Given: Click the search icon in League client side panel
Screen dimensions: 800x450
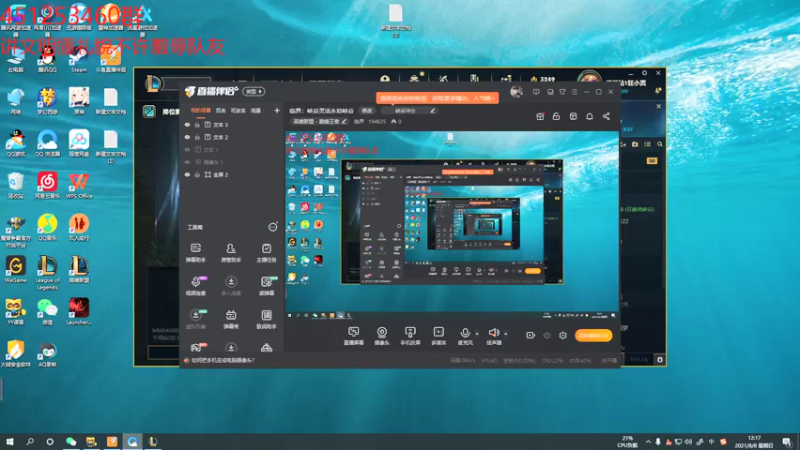Looking at the screenshot, I should point(660,144).
